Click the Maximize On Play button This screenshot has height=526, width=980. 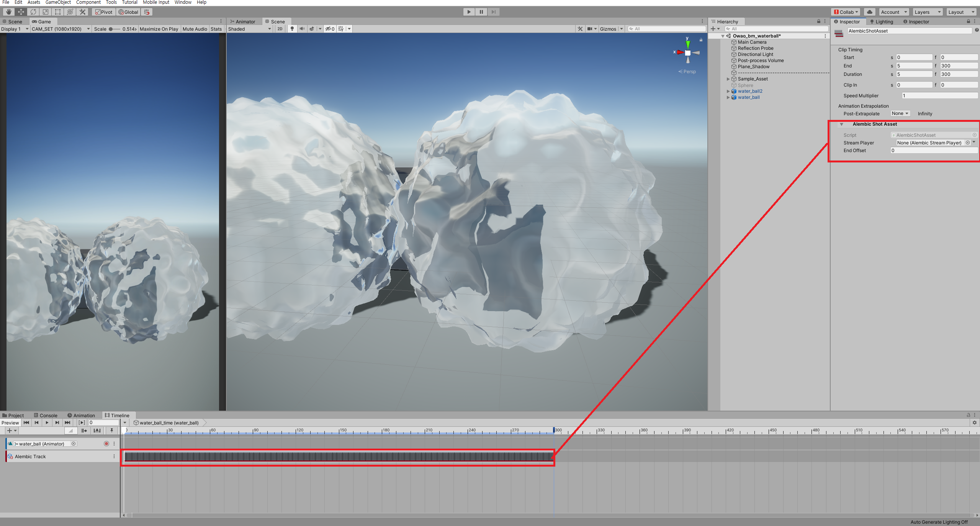pos(159,29)
